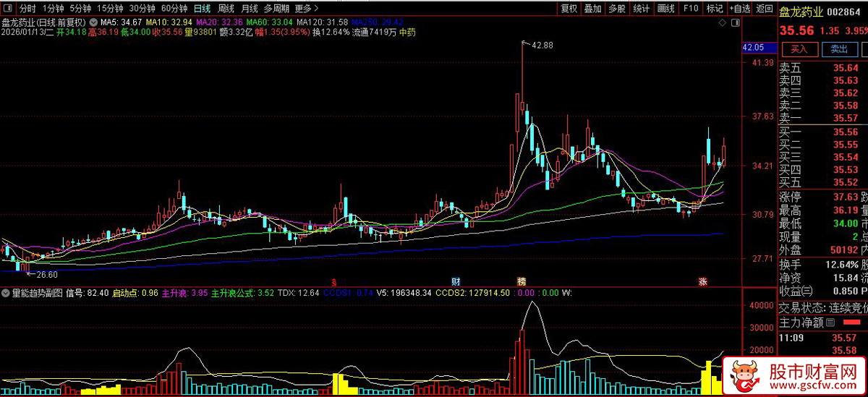
Task: Click the MA5: 34.67 indicator label
Action: [x=122, y=22]
